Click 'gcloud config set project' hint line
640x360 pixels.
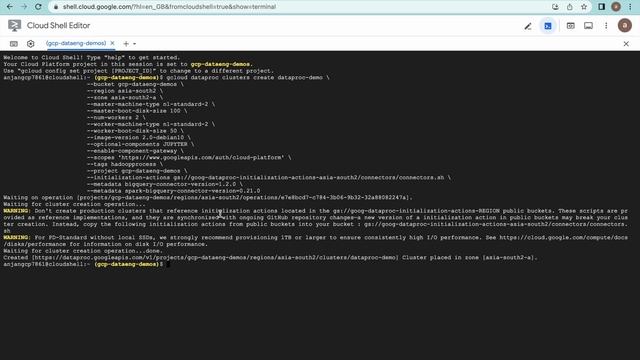point(138,71)
